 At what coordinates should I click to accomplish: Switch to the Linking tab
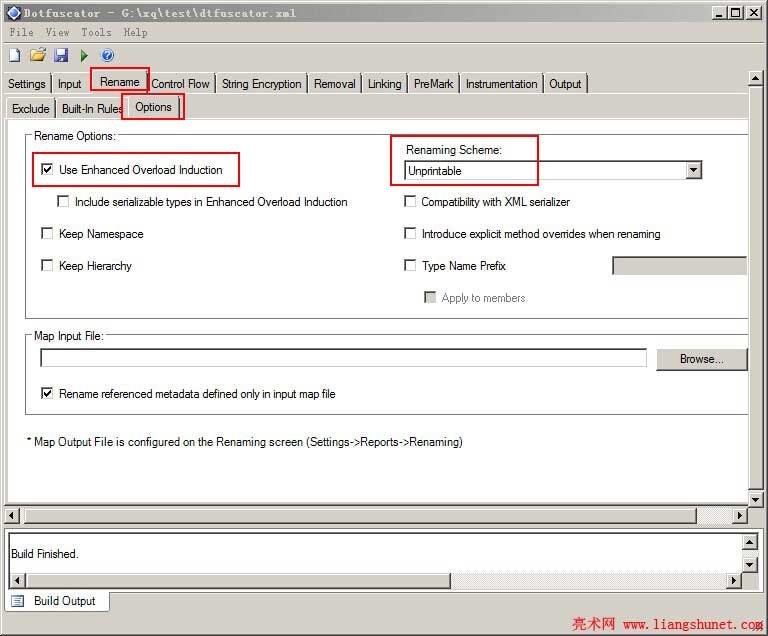[384, 84]
